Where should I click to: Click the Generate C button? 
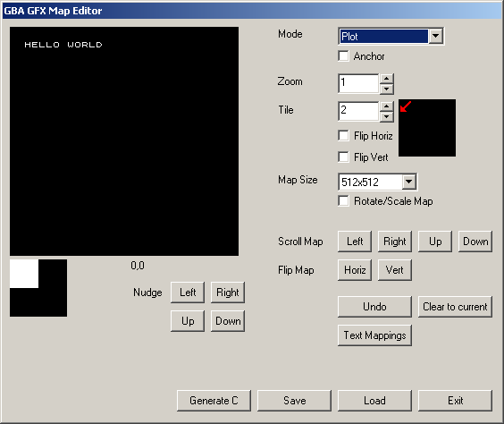[x=214, y=401]
